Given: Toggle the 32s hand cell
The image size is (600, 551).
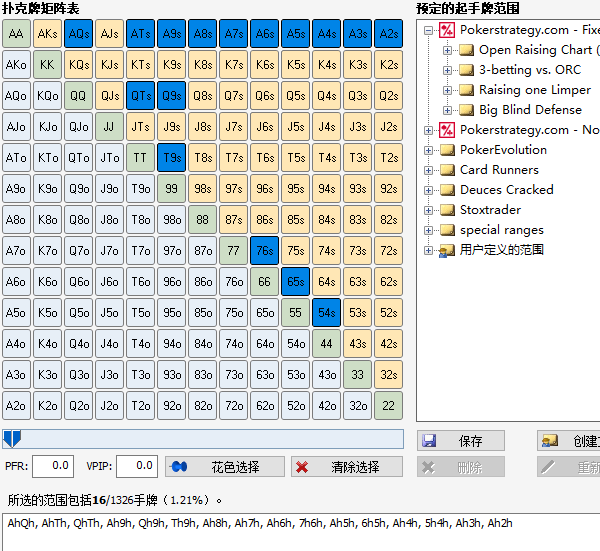Looking at the screenshot, I should click(388, 375).
